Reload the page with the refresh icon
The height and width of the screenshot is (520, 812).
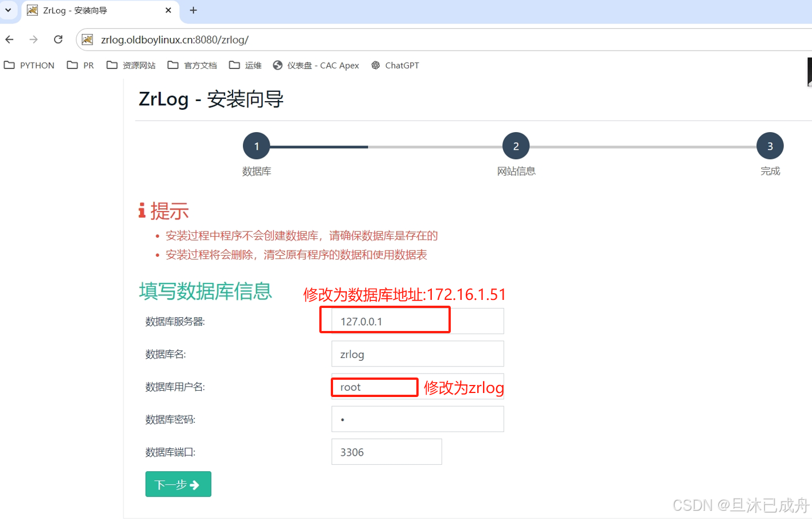[58, 40]
